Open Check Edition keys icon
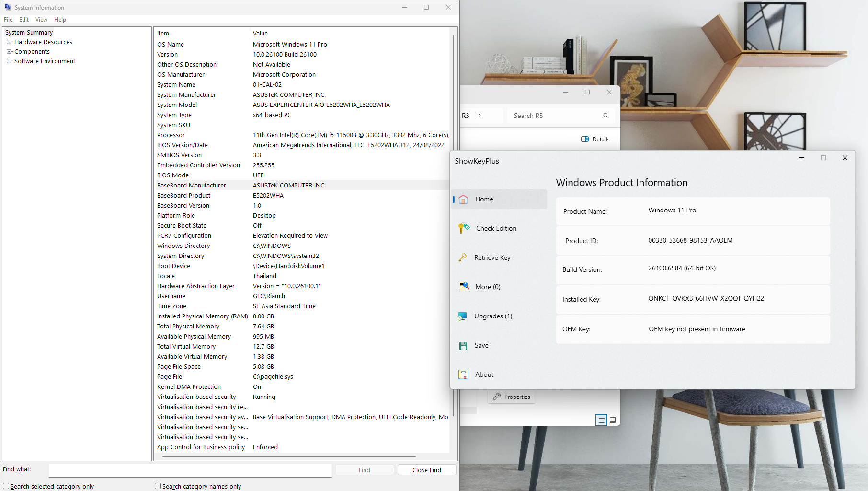The width and height of the screenshot is (868, 491). coord(463,229)
